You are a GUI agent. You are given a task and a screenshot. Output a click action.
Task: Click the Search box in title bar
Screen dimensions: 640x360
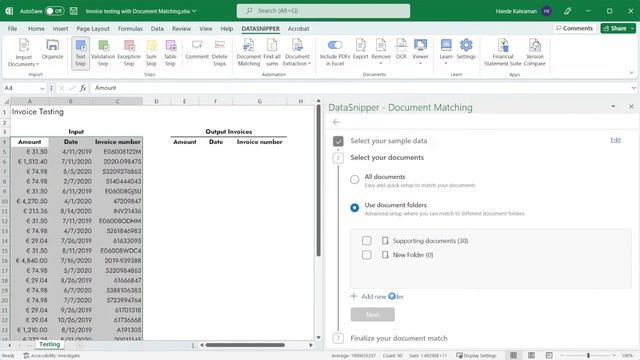point(323,11)
